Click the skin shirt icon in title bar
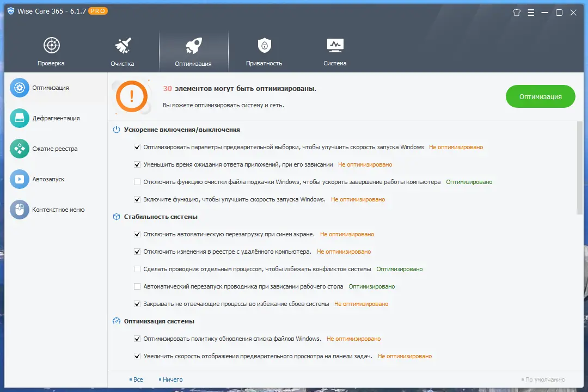 pyautogui.click(x=516, y=13)
